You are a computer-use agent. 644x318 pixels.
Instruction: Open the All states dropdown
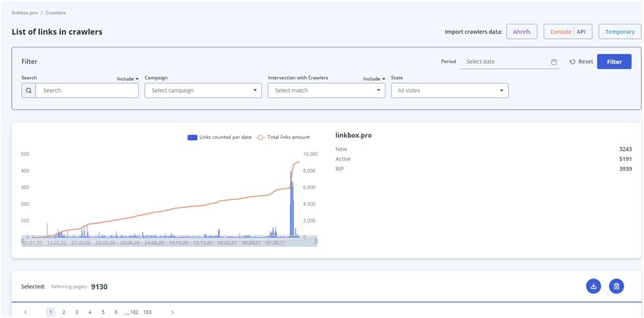(449, 90)
